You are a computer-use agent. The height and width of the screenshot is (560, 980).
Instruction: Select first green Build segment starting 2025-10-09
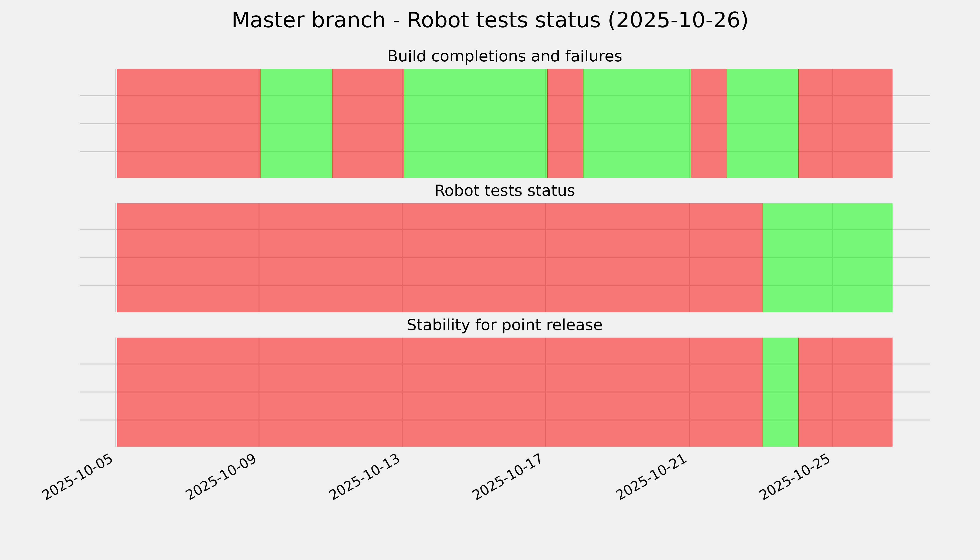click(296, 123)
